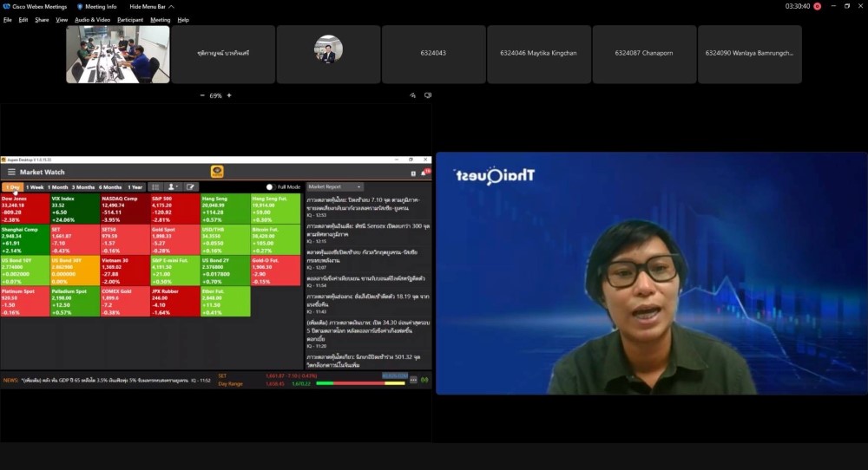Open the news item timestamped IQ - 11:20
This screenshot has width=868, height=470.
(x=367, y=334)
